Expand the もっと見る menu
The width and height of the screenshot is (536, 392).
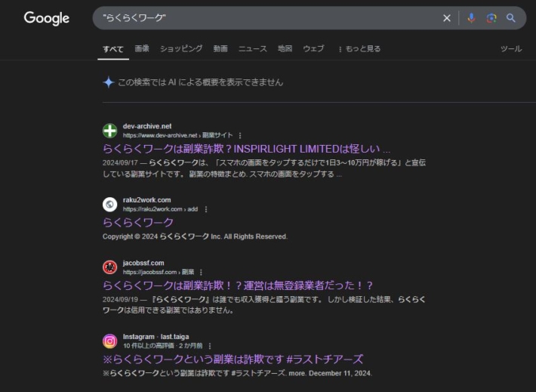coord(359,49)
